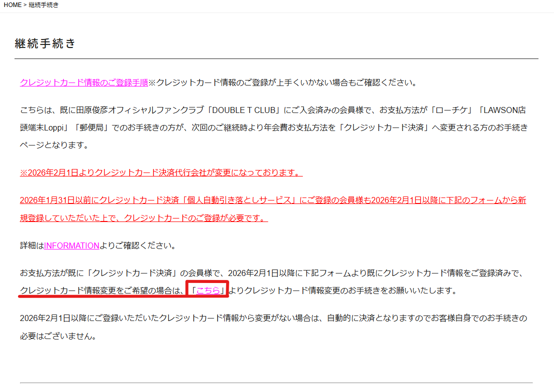Screen dimensions: 554x392
Task: Click the red paragraph starting 2026年1月31日以前に
Action: pos(273,200)
